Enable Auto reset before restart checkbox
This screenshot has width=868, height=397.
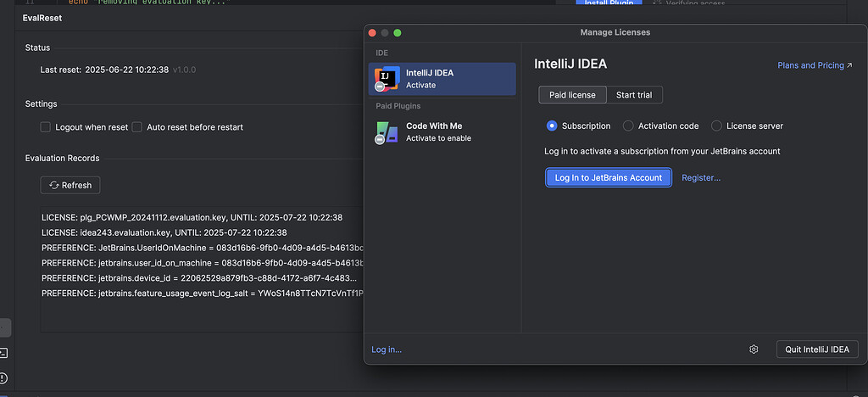(x=136, y=127)
